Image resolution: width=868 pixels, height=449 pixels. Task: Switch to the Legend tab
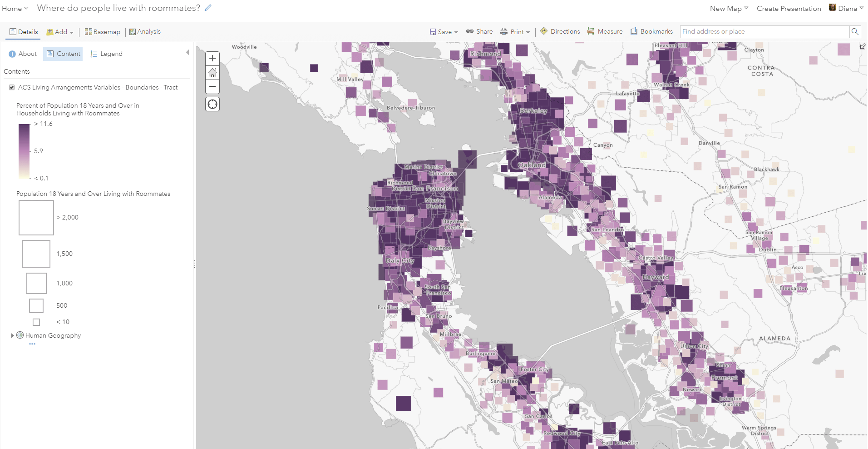pyautogui.click(x=106, y=54)
